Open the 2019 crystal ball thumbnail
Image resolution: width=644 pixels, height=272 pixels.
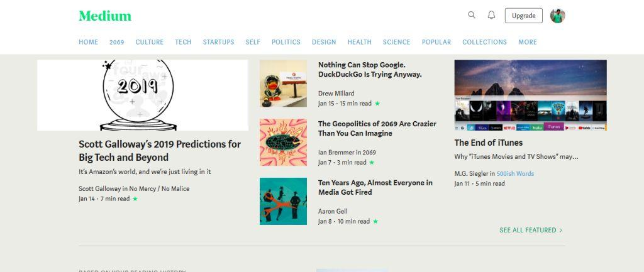pyautogui.click(x=143, y=95)
